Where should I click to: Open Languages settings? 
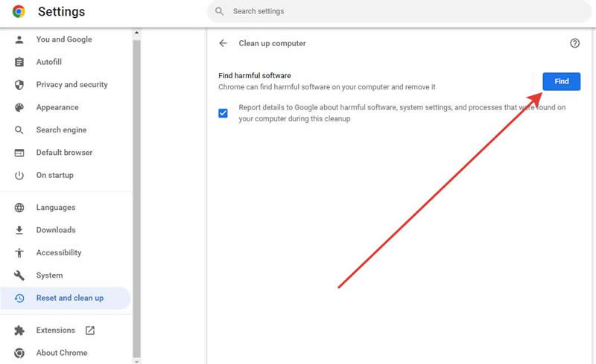pos(55,208)
